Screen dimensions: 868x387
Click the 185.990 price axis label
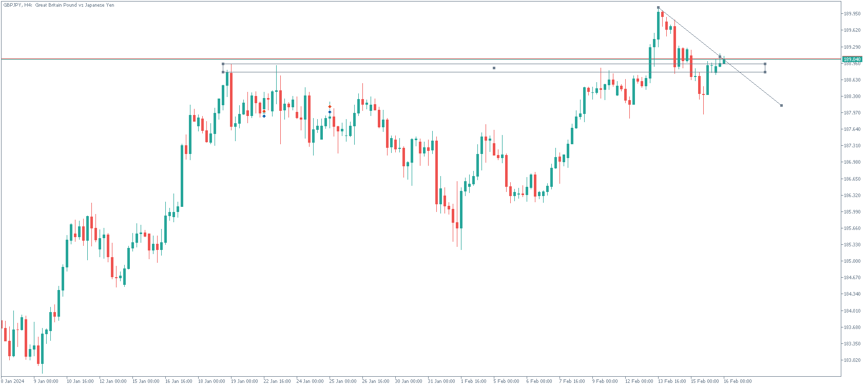(852, 212)
